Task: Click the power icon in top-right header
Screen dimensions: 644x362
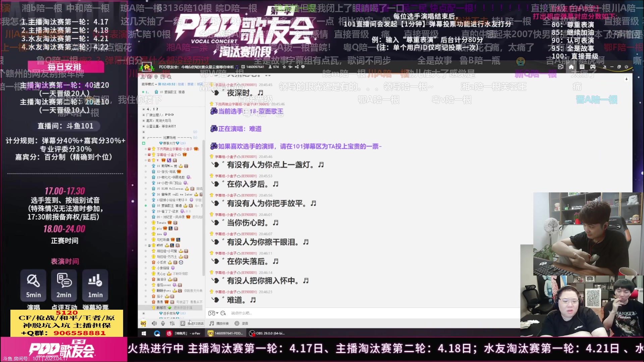Action: click(x=626, y=67)
